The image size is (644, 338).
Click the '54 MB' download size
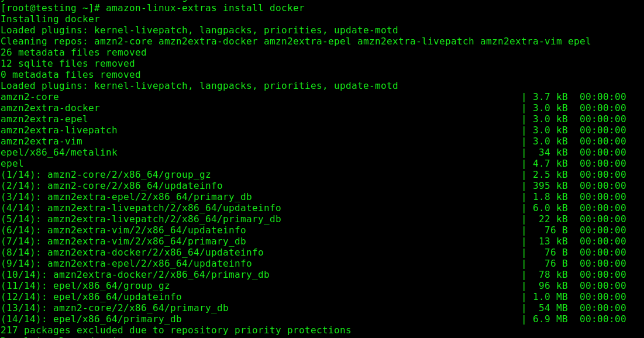point(553,308)
